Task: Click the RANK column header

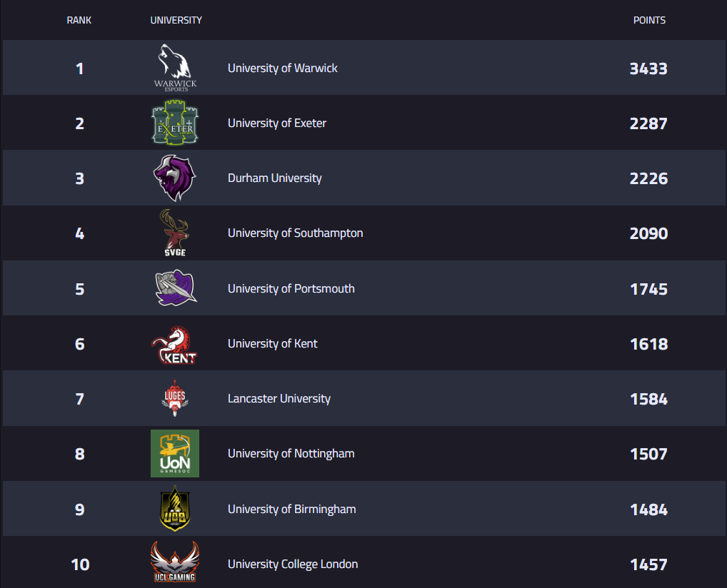Action: coord(79,20)
